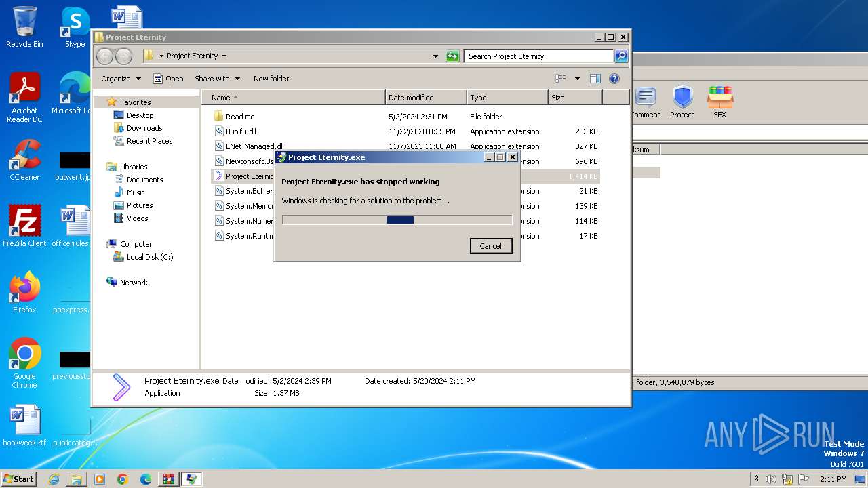
Task: Click Favorites in the navigation pane
Action: (x=135, y=102)
